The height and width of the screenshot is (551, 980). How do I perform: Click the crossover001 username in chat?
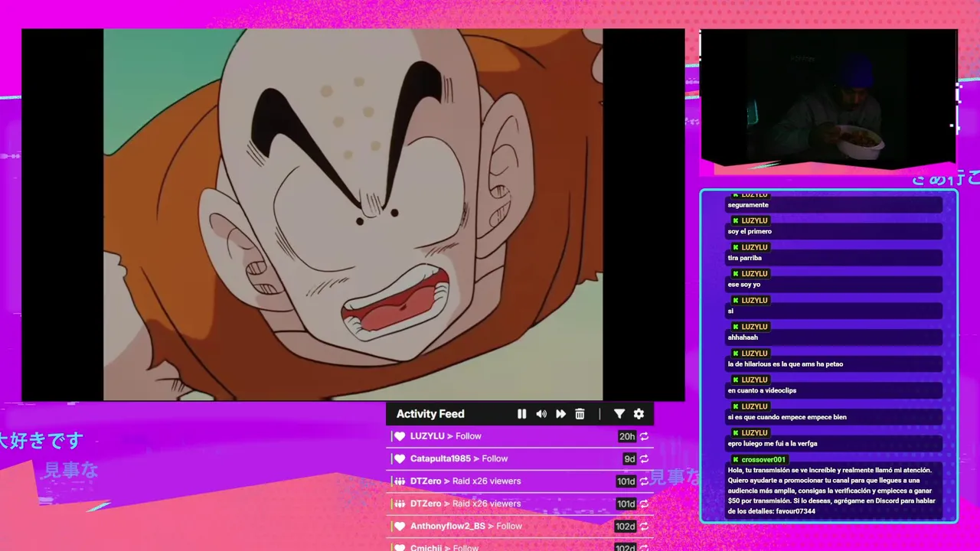click(x=763, y=460)
